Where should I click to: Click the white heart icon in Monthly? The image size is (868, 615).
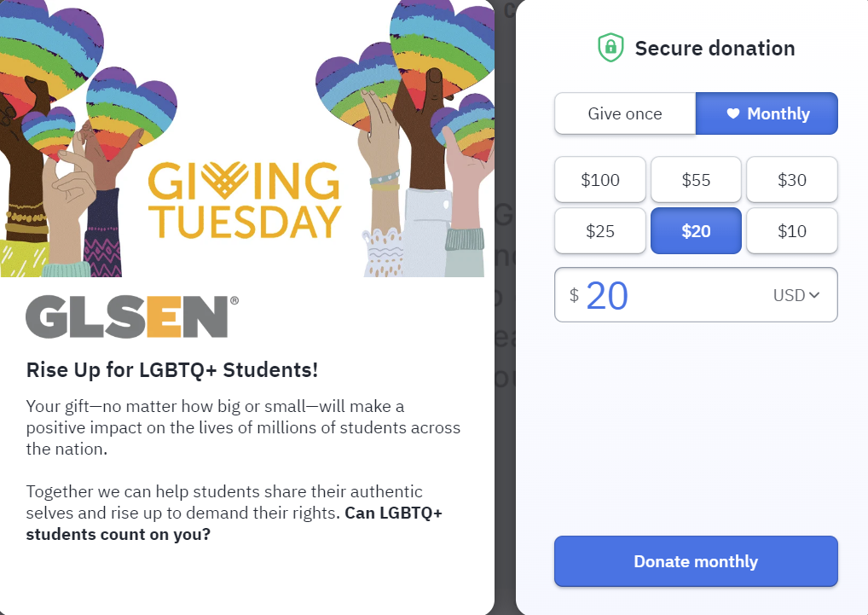click(x=733, y=113)
